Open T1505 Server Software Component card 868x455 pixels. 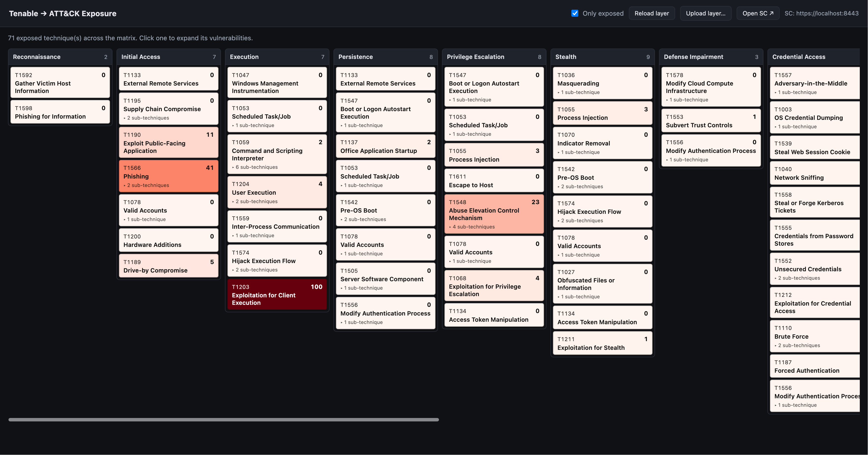coord(385,279)
